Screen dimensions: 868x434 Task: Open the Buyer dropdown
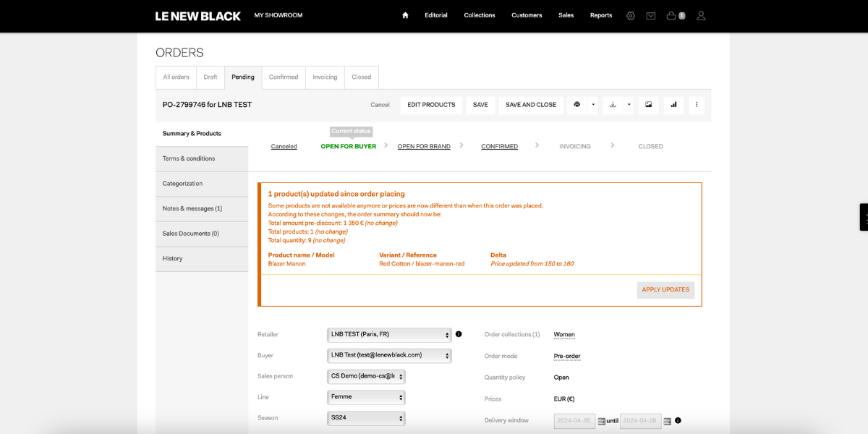tap(389, 355)
